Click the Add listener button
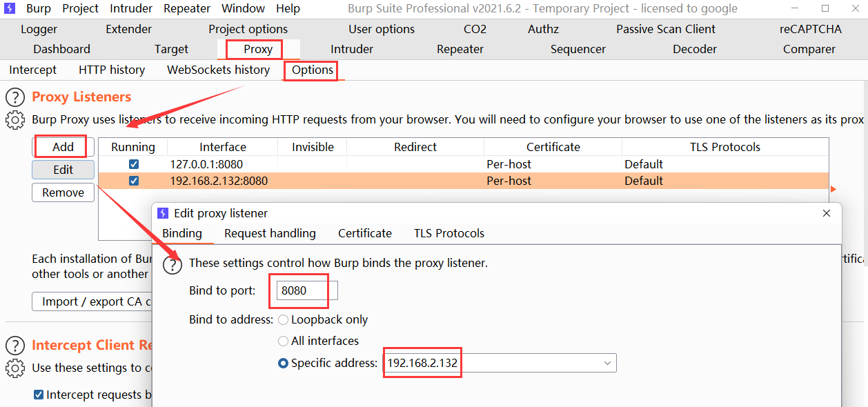The image size is (868, 407). [63, 147]
